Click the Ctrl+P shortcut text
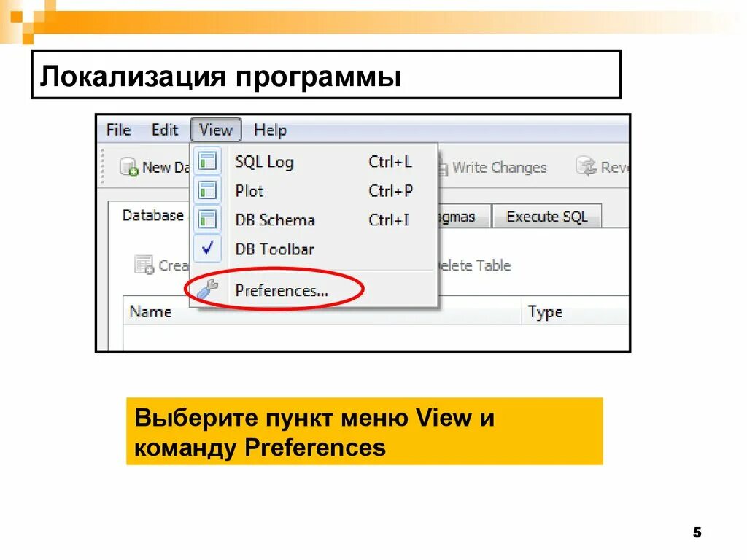 click(x=391, y=191)
